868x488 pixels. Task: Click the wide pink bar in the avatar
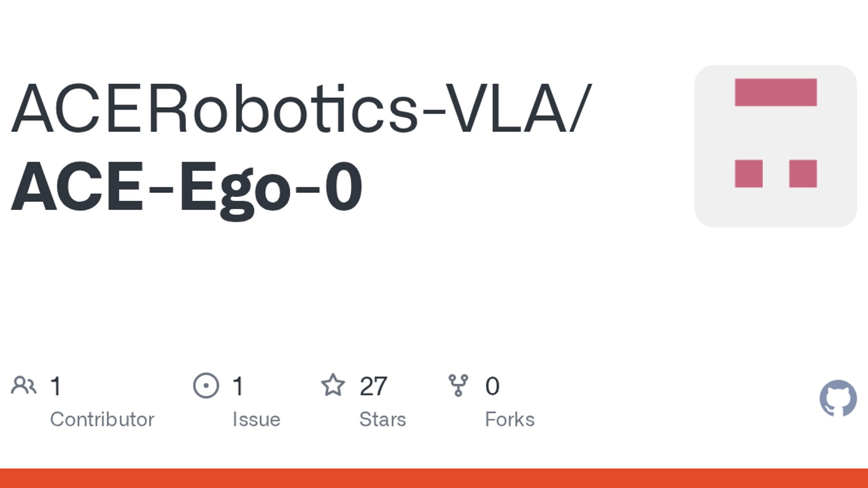tap(776, 92)
